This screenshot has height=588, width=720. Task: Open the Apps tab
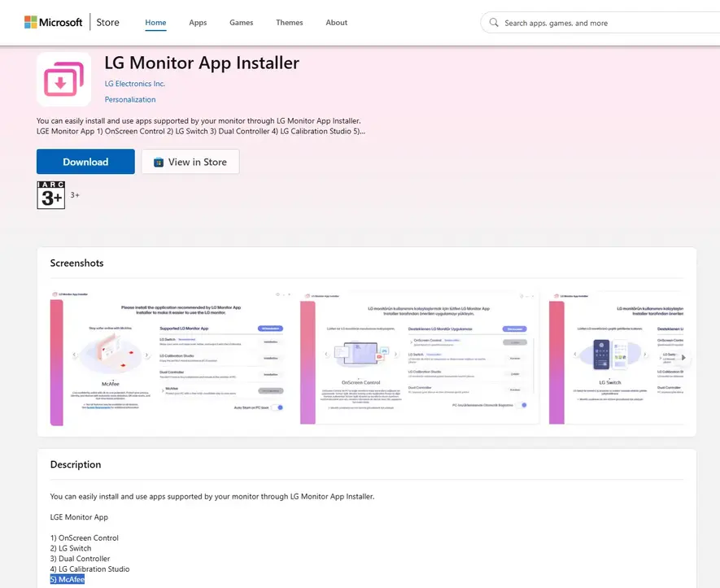click(x=198, y=23)
